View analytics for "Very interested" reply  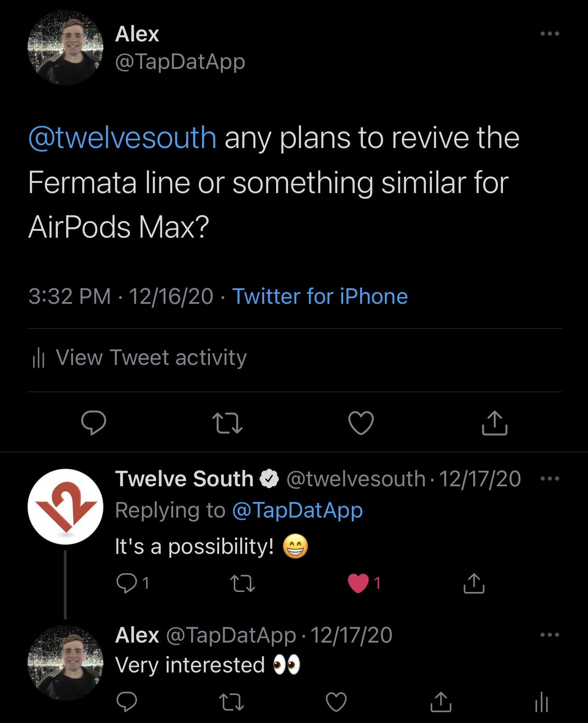[x=542, y=702]
